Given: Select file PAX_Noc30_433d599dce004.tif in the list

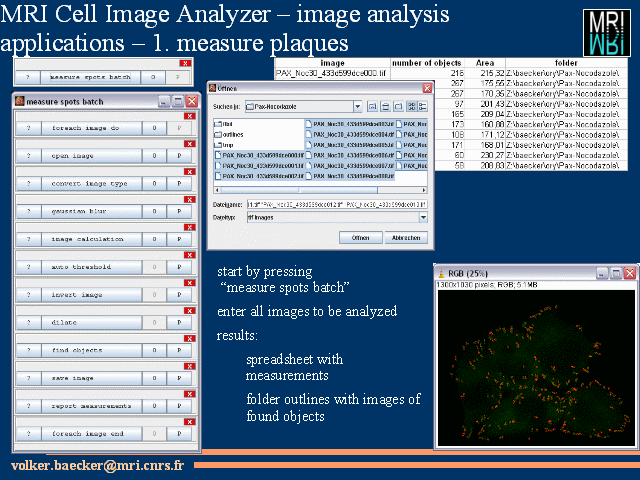Looking at the screenshot, I should coord(349,134).
